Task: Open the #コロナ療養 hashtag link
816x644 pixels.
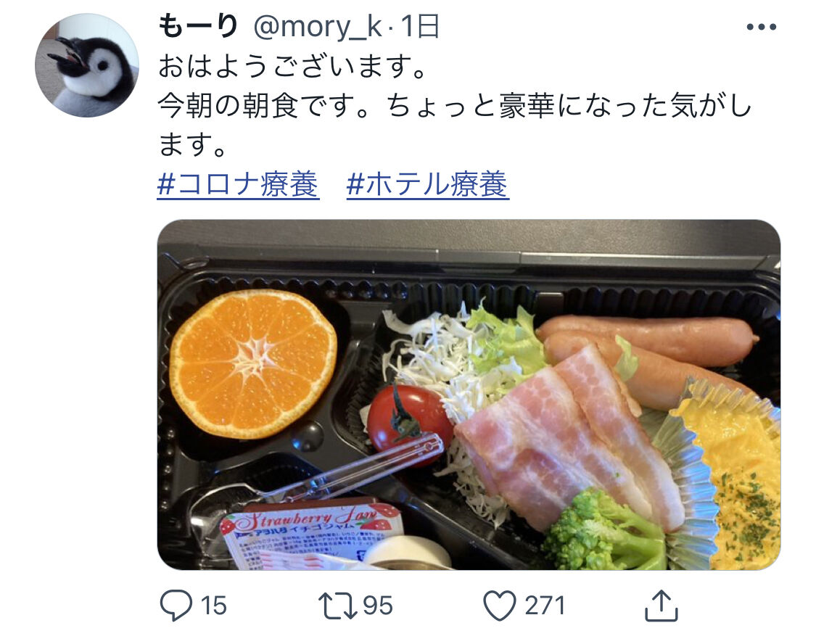Action: point(239,184)
